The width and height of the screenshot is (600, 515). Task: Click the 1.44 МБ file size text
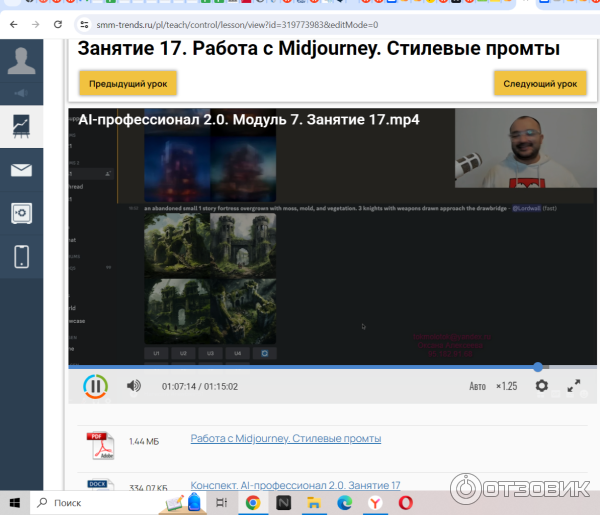144,442
